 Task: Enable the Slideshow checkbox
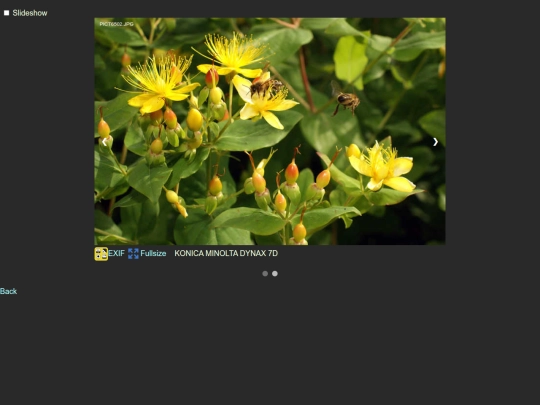tap(7, 13)
